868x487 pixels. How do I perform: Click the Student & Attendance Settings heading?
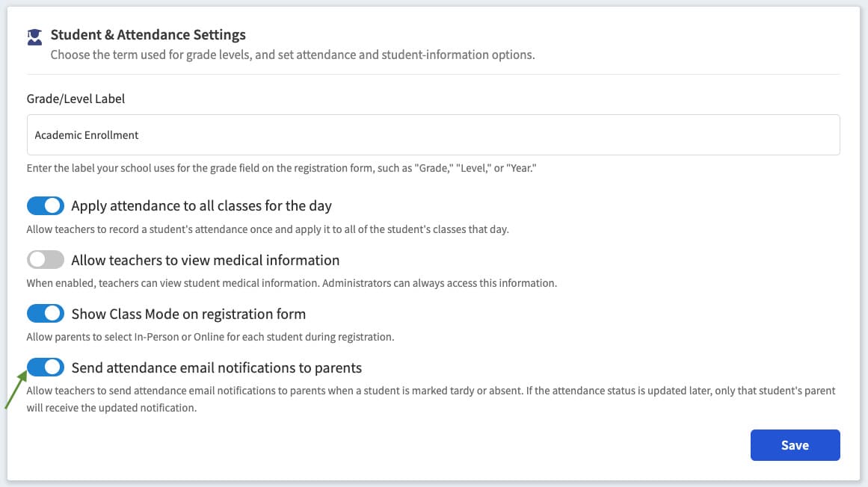coord(148,35)
